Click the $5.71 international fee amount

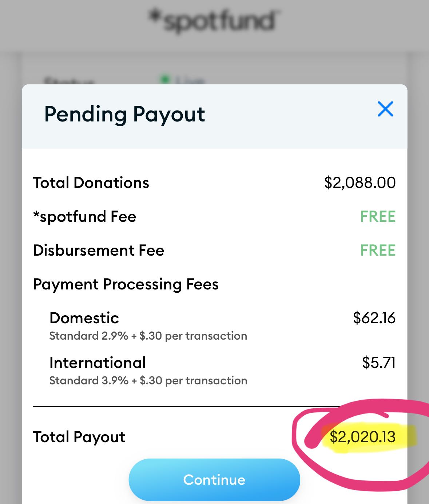[x=378, y=363]
